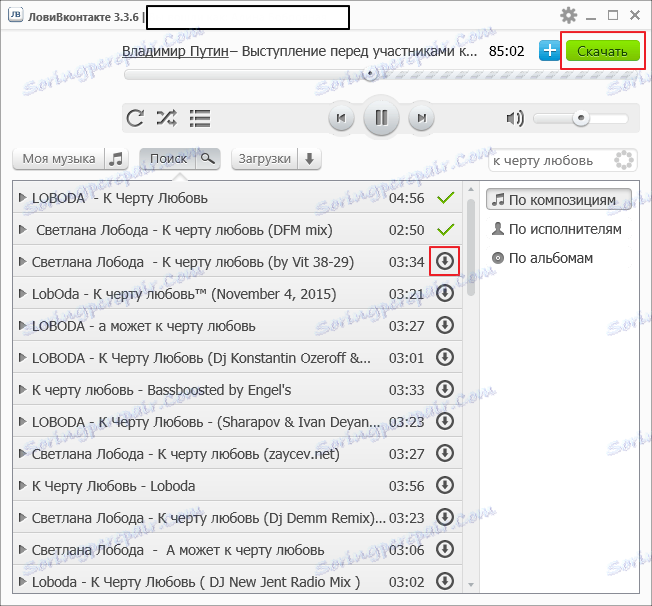Screen dimensions: 652x606
Task: Mute sound with the speaker icon
Action: 515,119
